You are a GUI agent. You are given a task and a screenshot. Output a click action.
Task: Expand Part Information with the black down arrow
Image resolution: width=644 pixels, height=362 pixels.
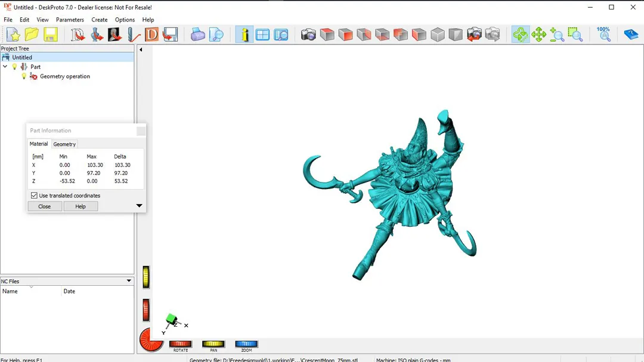tap(139, 205)
